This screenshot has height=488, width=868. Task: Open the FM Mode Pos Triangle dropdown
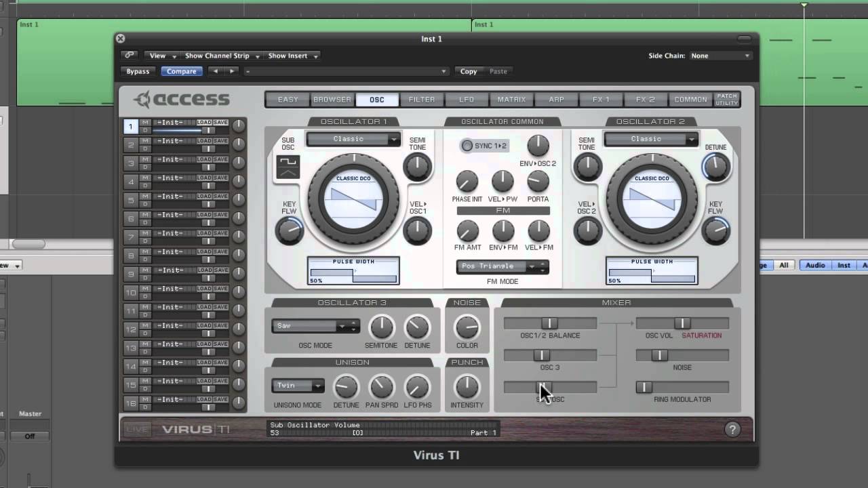(502, 266)
